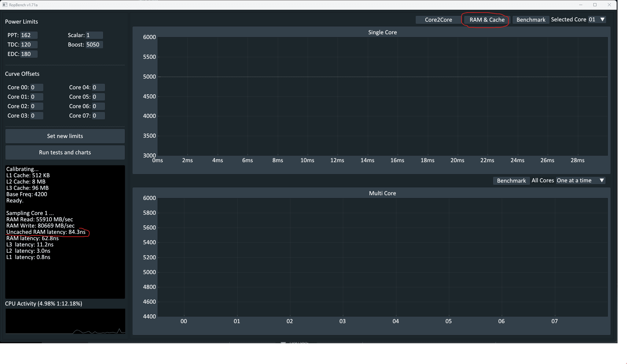The width and height of the screenshot is (627, 364).
Task: Edit the TDC value field
Action: (29, 45)
